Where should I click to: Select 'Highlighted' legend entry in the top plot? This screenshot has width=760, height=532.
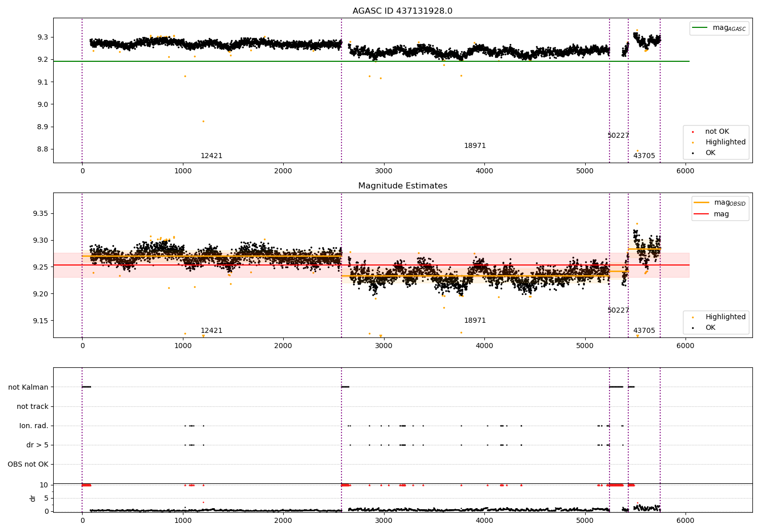pyautogui.click(x=726, y=142)
